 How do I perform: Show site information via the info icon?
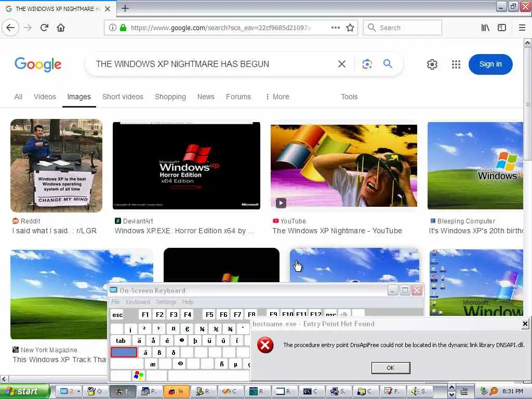pyautogui.click(x=112, y=28)
